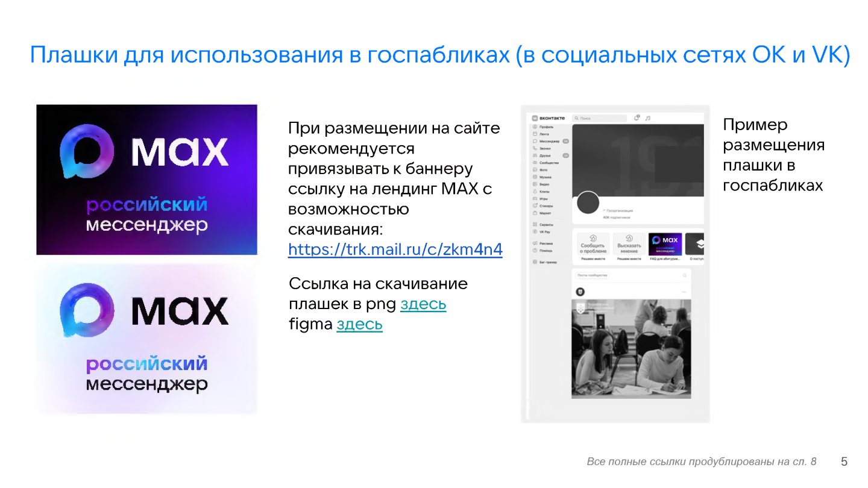Click the ВКонтакте logo in mockup
The image size is (868, 488).
click(x=549, y=118)
